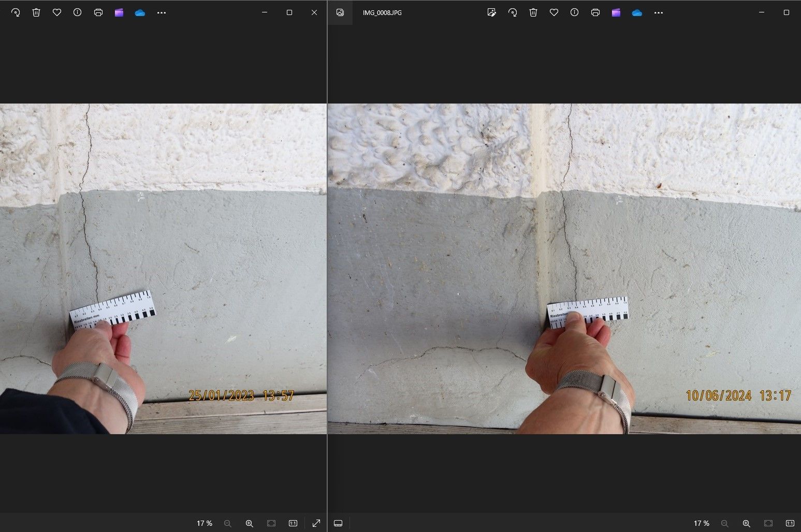Show left photo at actual size 1:1
This screenshot has height=532, width=801.
coord(293,523)
